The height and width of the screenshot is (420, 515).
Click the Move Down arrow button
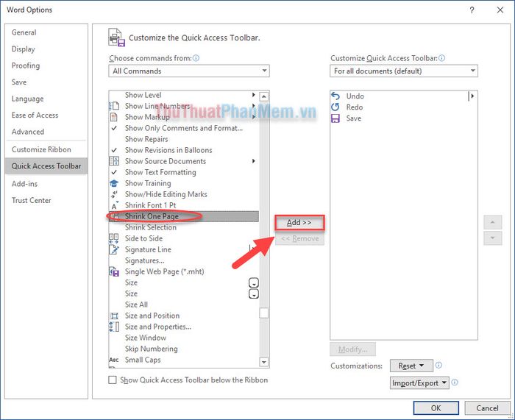point(492,238)
